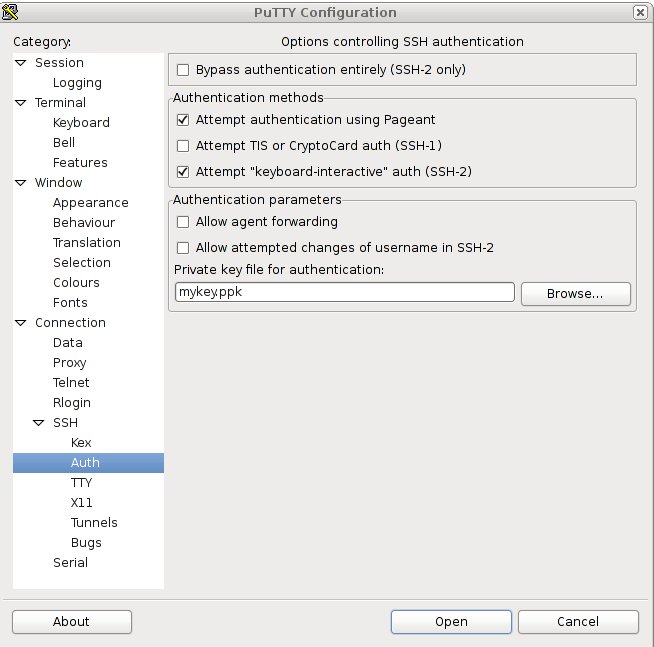Cancel the PuTTY configuration dialog
Screen dimensions: 654x647
click(x=578, y=622)
